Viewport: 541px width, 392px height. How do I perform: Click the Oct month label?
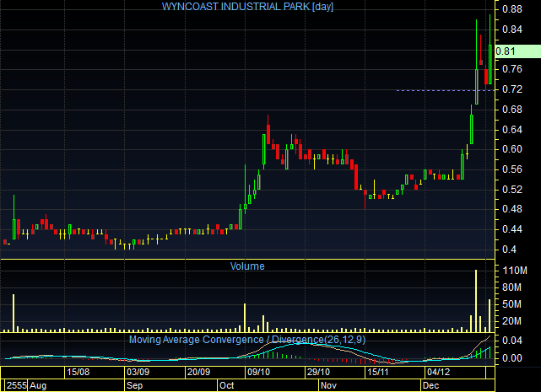click(227, 385)
